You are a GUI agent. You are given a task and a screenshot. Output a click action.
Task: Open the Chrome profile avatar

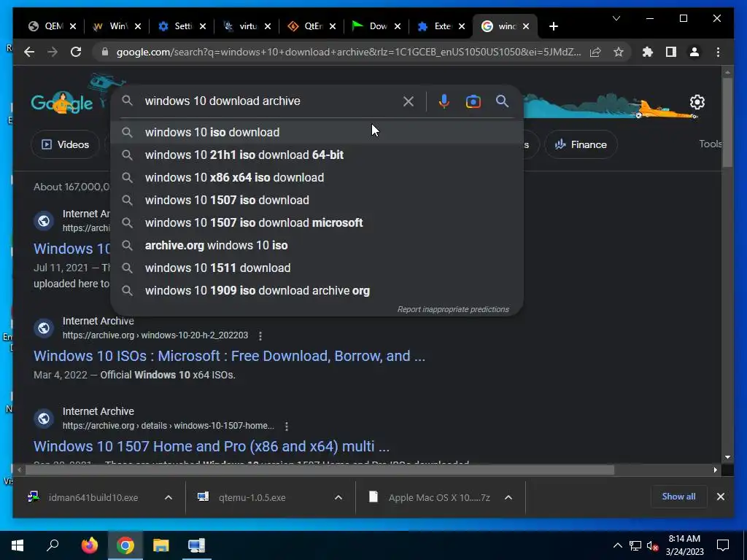point(694,52)
